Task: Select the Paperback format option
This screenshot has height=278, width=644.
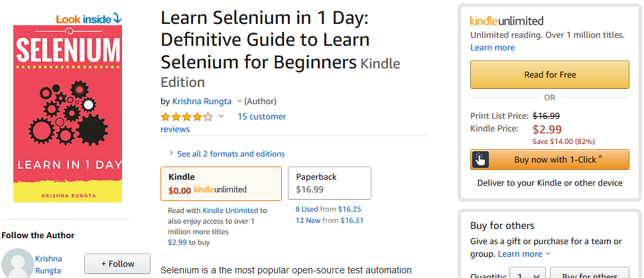Action: point(330,183)
